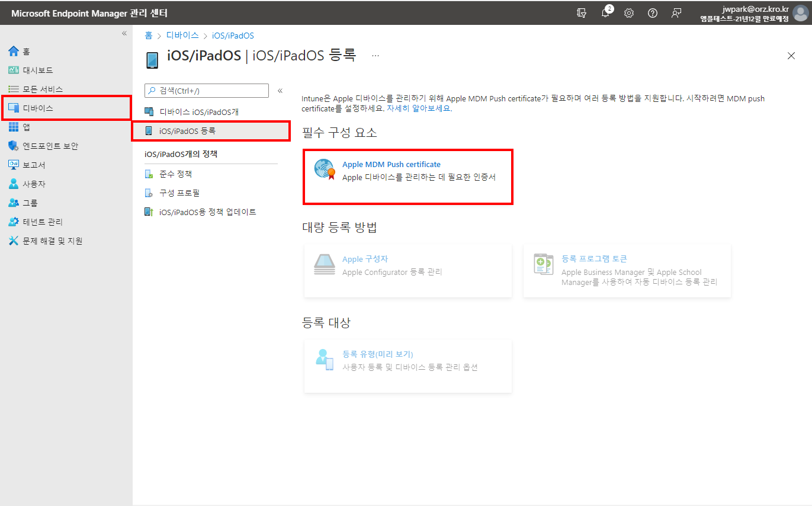Click the 등록 대상 heading text
Viewport: 812px width, 506px height.
click(326, 323)
